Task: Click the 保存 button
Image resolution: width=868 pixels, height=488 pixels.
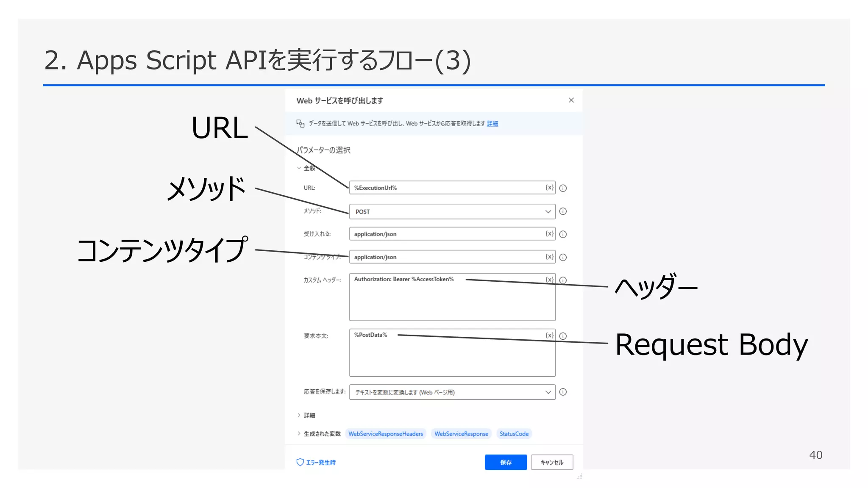Action: (x=506, y=462)
